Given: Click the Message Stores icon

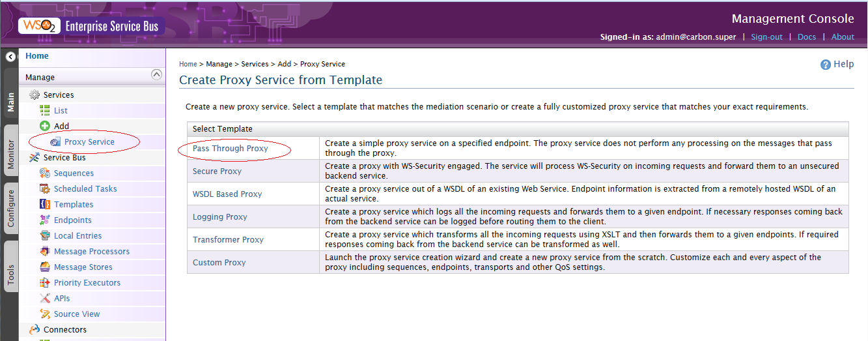Looking at the screenshot, I should click(x=45, y=267).
